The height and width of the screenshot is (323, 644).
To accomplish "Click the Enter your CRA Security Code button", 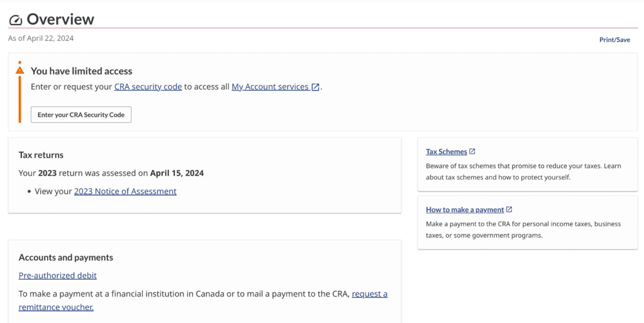I will coord(81,115).
